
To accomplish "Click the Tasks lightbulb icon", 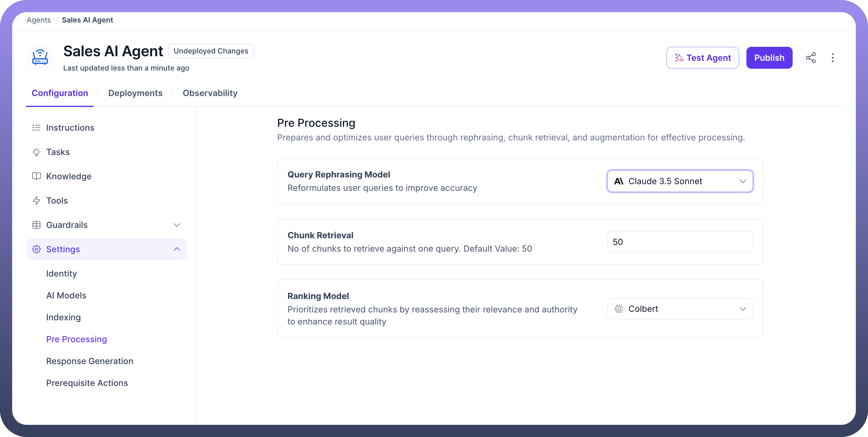I will [36, 152].
